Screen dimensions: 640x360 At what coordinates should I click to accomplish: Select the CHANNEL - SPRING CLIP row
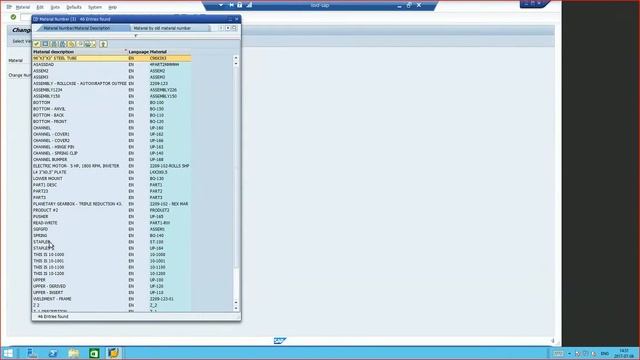coord(112,153)
